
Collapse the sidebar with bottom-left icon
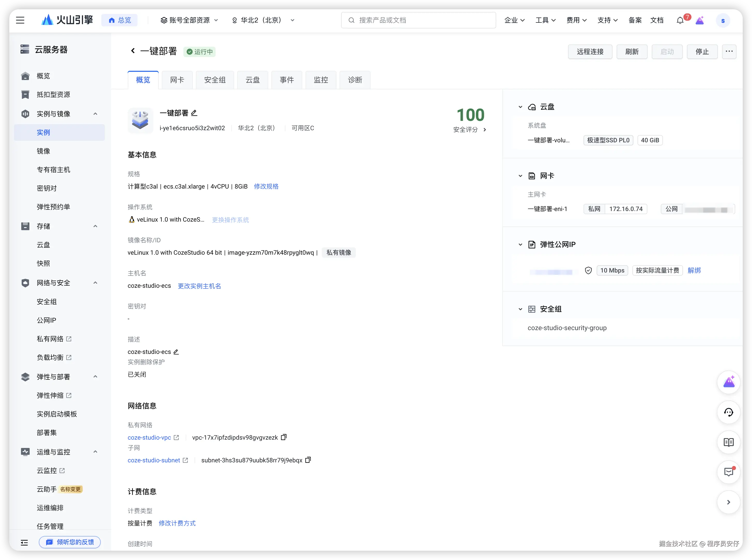(24, 542)
